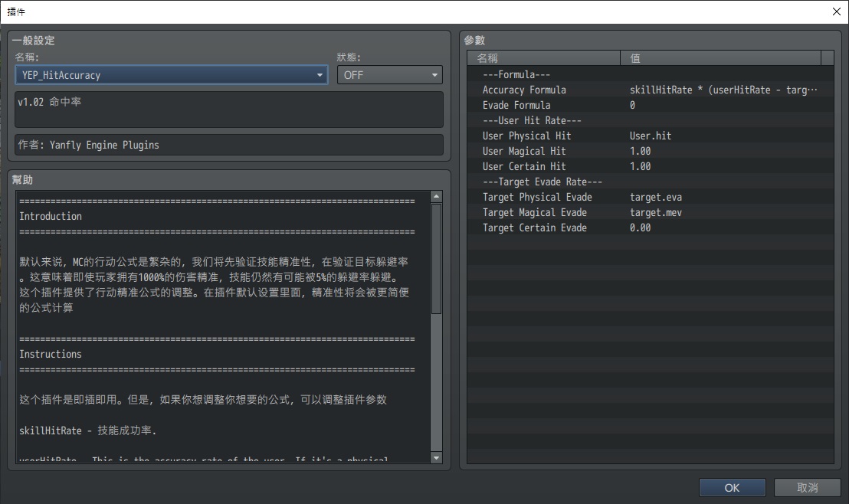The width and height of the screenshot is (849, 504).
Task: Open the plugin name dropdown YEP_HitAccuracy
Action: (171, 75)
